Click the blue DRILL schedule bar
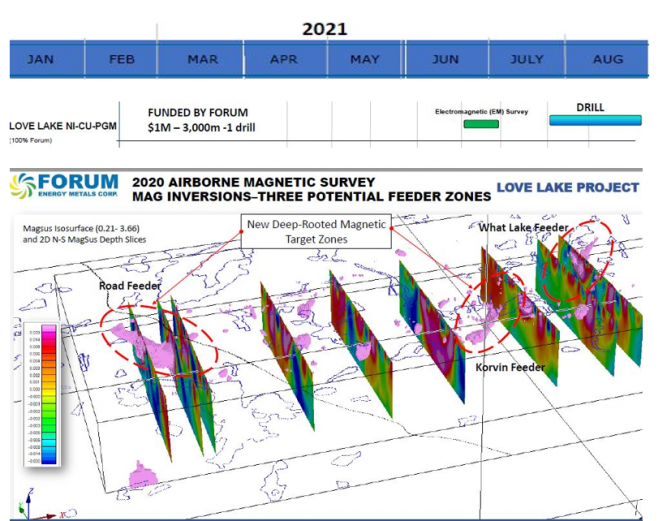 pos(595,120)
